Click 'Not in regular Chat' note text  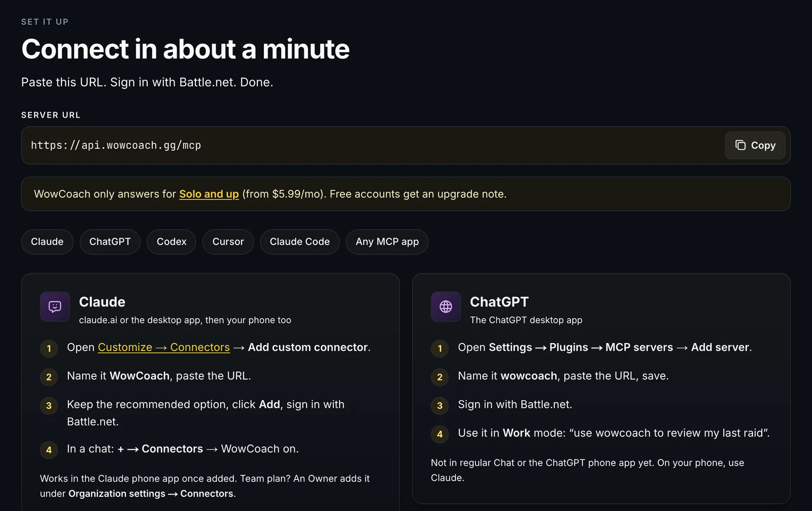(587, 470)
